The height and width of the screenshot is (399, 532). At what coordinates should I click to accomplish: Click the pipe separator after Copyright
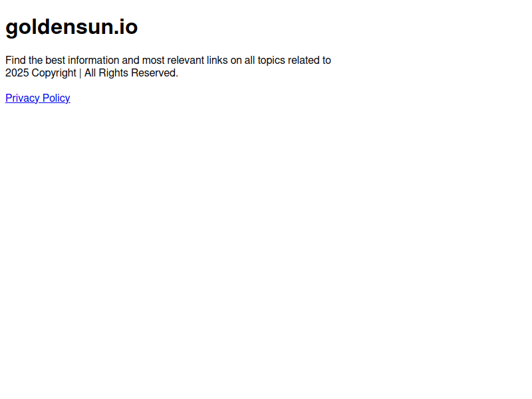point(80,73)
